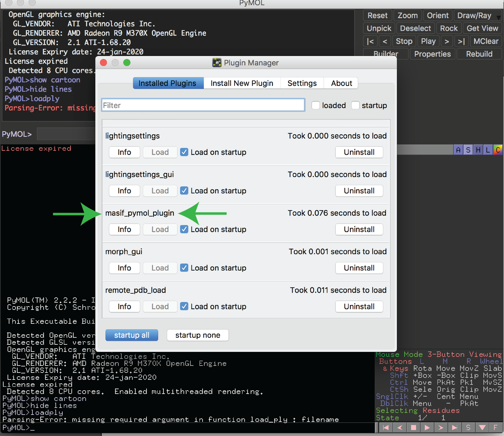This screenshot has height=436, width=504.
Task: Open the Action menu via the A button
Action: click(x=458, y=150)
